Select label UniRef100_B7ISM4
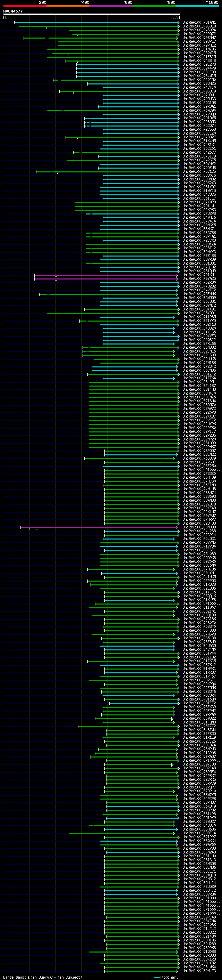 pos(199,401)
